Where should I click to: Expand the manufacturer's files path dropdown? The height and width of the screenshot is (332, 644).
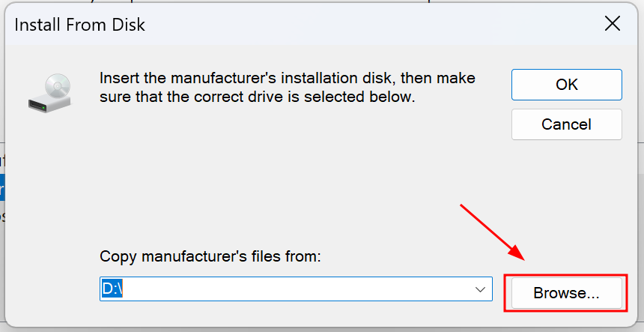(x=480, y=289)
